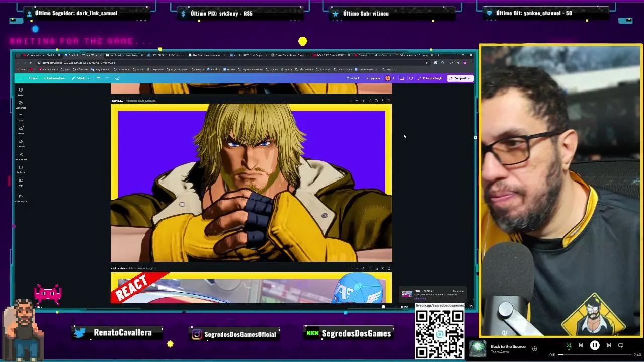This screenshot has width=644, height=362.
Task: Open the Projetos panel in Canva sidebar
Action: click(21, 169)
